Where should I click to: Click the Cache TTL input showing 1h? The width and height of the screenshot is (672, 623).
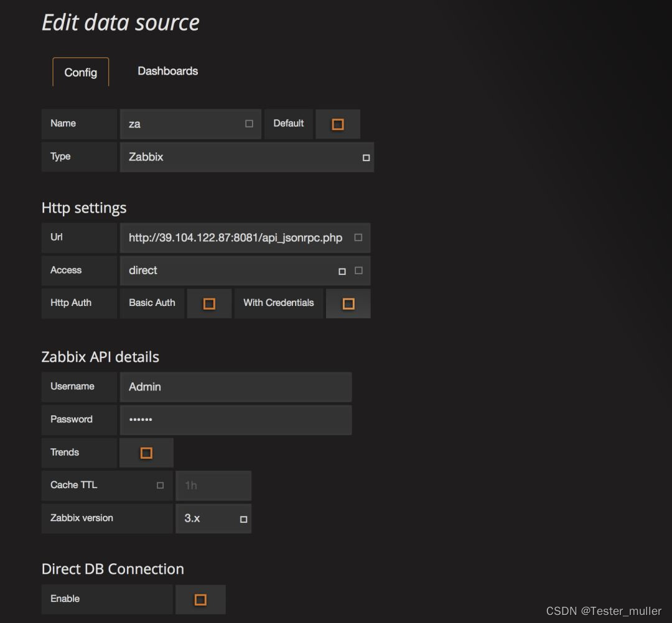(213, 486)
